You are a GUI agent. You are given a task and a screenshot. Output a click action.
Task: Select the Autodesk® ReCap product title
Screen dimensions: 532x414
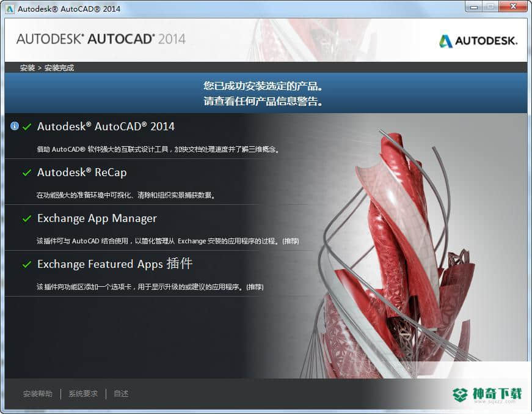coord(82,172)
